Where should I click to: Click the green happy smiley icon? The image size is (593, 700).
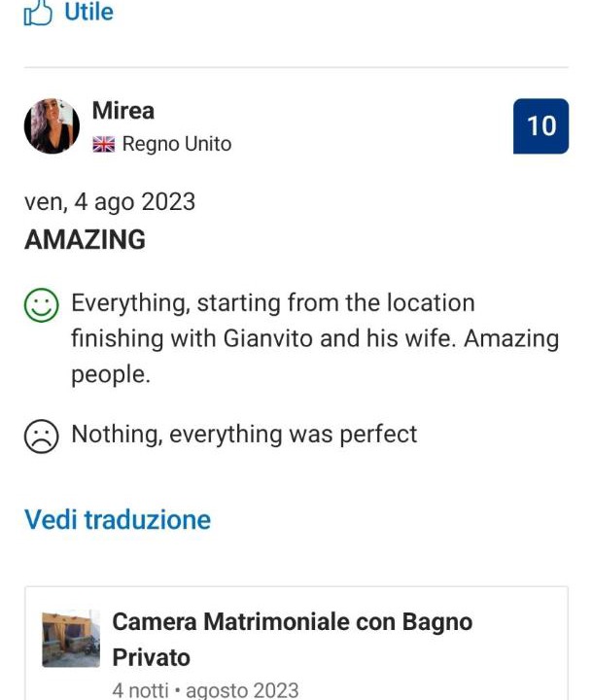coord(41,307)
